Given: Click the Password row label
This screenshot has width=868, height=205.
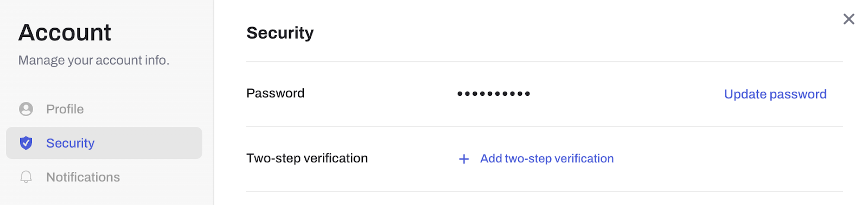Looking at the screenshot, I should tap(276, 93).
